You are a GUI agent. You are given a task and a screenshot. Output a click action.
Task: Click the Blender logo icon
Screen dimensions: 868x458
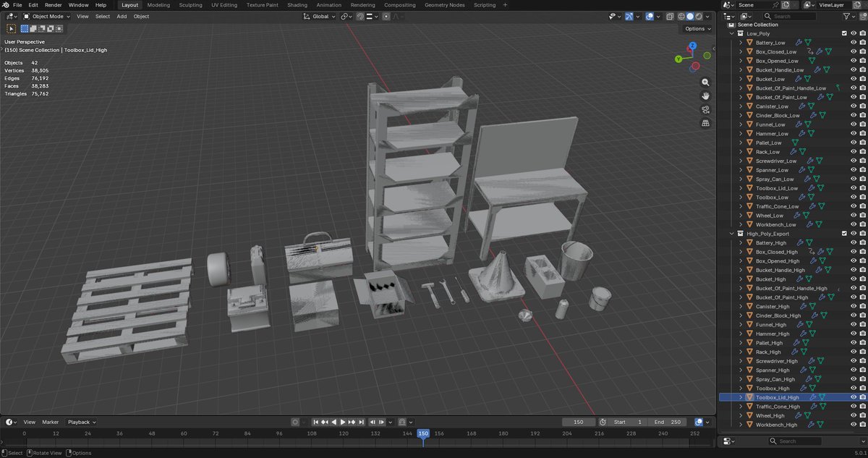[x=5, y=5]
